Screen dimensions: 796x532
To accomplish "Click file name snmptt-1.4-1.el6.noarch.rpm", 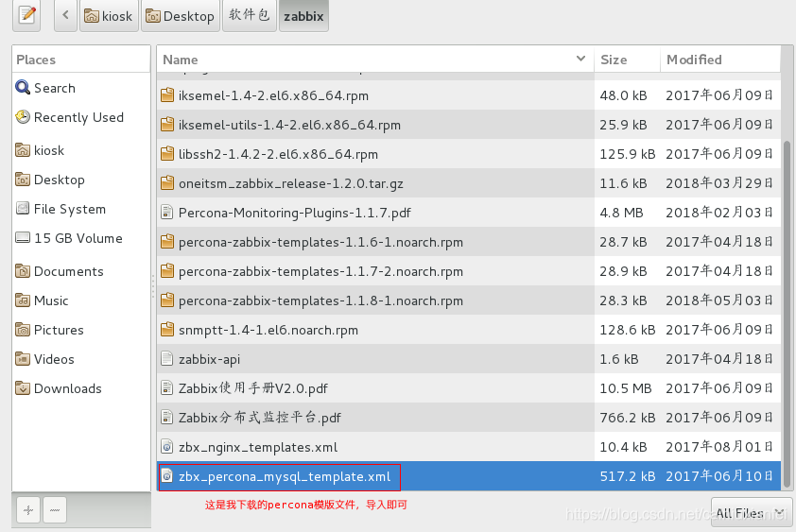I will coord(268,330).
